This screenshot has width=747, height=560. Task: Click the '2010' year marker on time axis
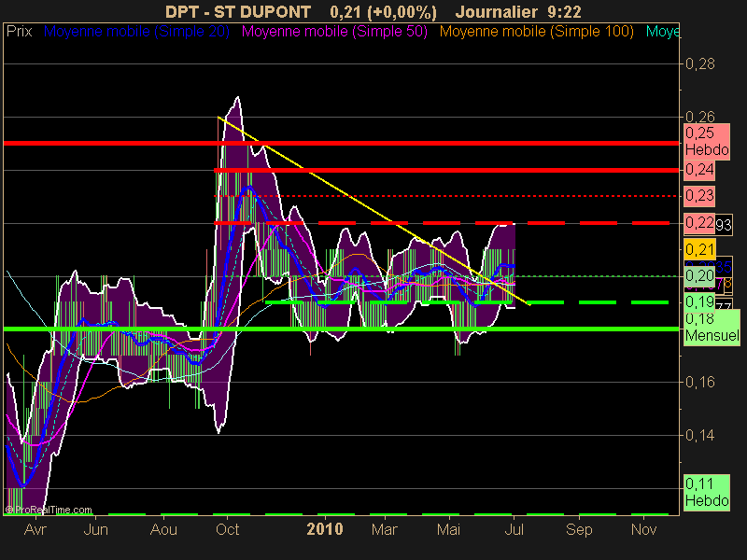pyautogui.click(x=324, y=529)
